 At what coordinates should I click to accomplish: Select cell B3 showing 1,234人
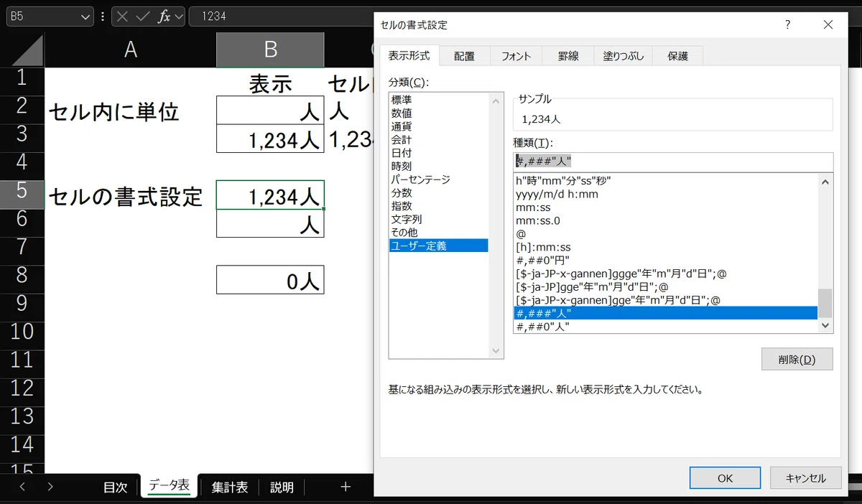pos(270,139)
